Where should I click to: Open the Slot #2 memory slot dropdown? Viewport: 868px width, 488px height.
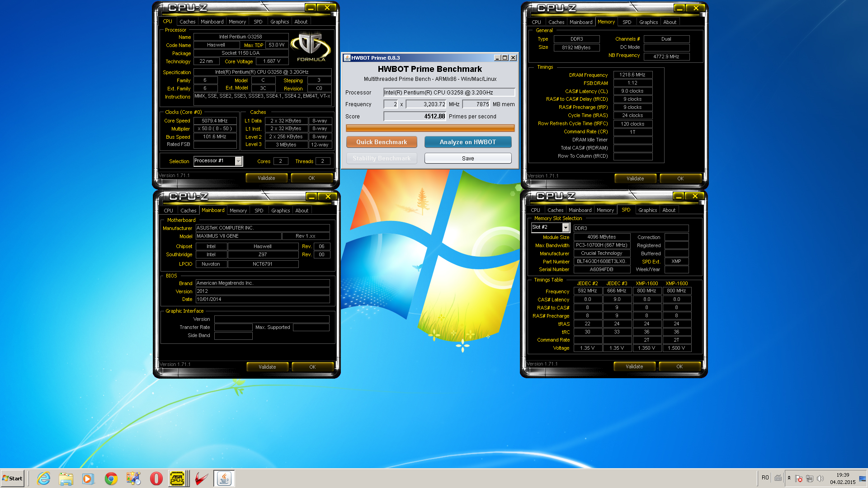[x=566, y=227]
